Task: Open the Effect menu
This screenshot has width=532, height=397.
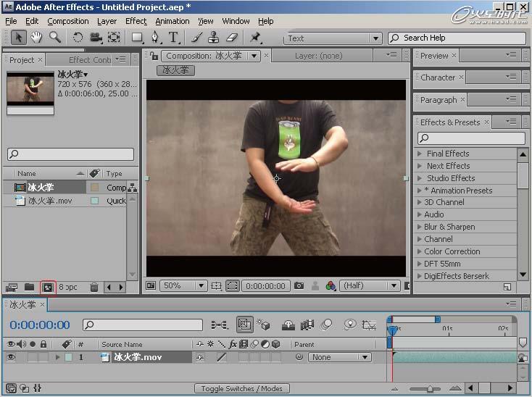Action: point(136,21)
